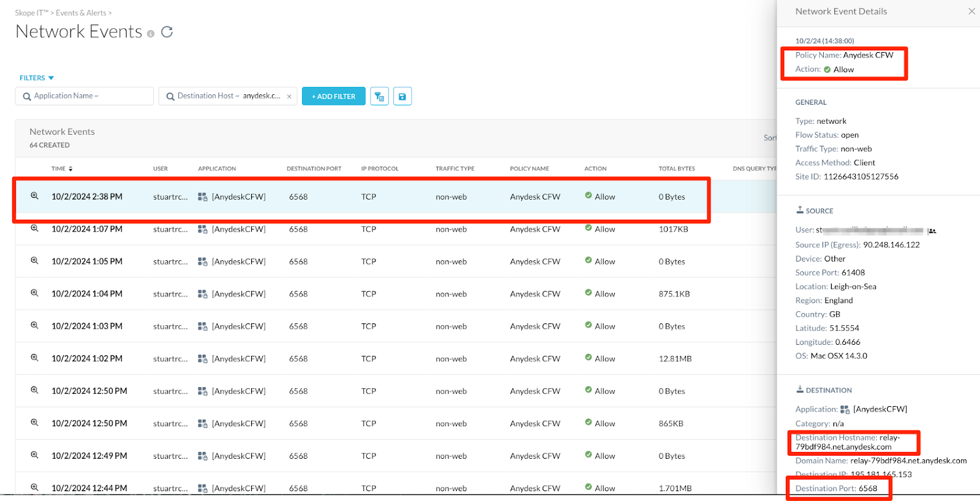Click the Destination Host filter field
Viewport: 980px width, 501px height.
pos(228,96)
